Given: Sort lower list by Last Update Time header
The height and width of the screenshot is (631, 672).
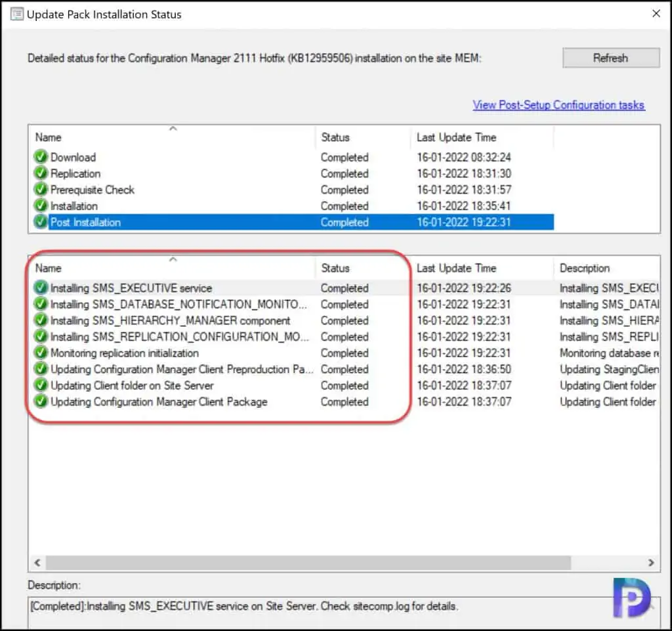Looking at the screenshot, I should pyautogui.click(x=482, y=268).
